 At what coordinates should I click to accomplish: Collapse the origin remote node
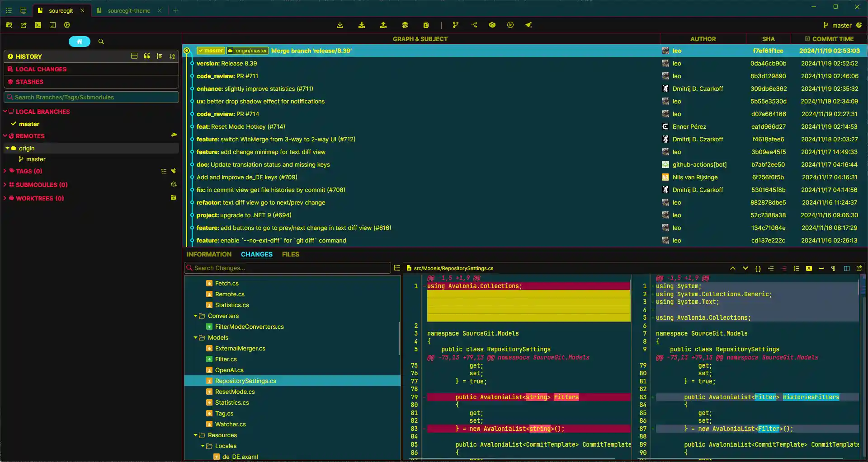tap(7, 148)
